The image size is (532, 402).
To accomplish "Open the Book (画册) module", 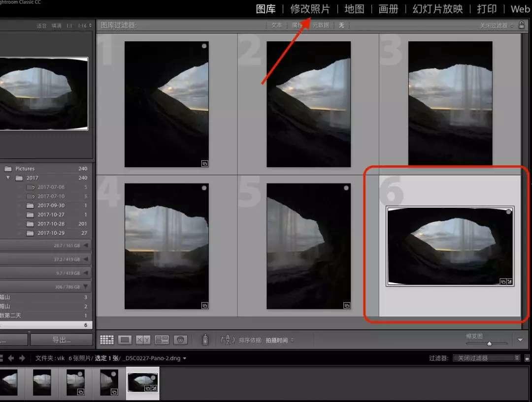I will click(x=388, y=9).
